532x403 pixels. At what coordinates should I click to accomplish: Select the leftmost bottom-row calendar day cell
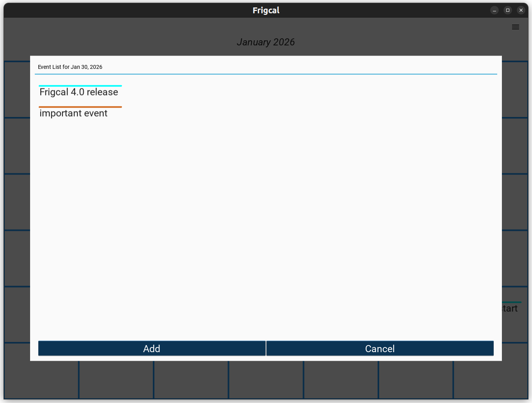tap(41, 380)
